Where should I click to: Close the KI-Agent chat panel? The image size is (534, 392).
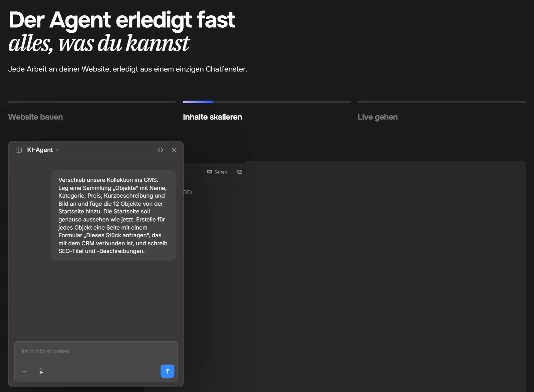(174, 150)
